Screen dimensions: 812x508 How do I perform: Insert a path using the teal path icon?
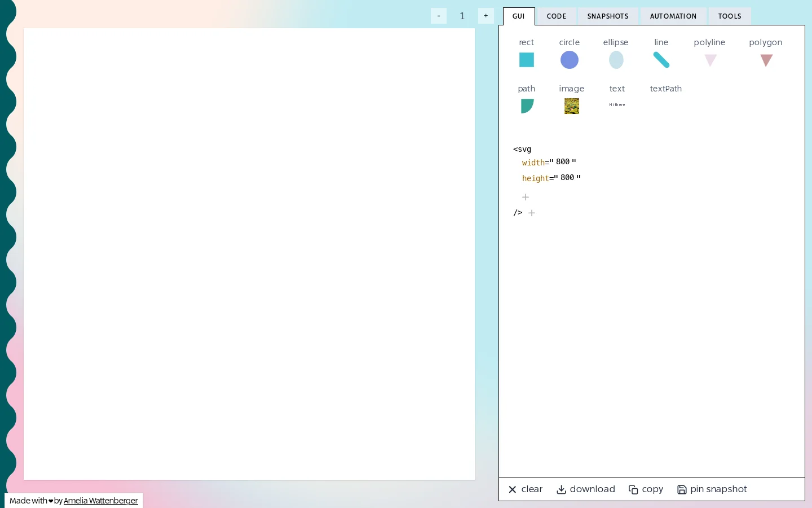[x=527, y=106]
